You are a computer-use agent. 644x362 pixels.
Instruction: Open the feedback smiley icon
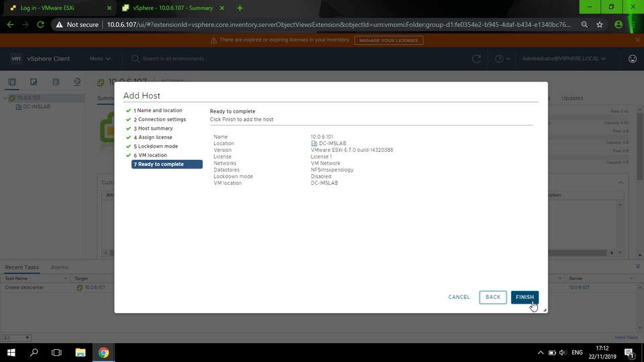[x=633, y=59]
